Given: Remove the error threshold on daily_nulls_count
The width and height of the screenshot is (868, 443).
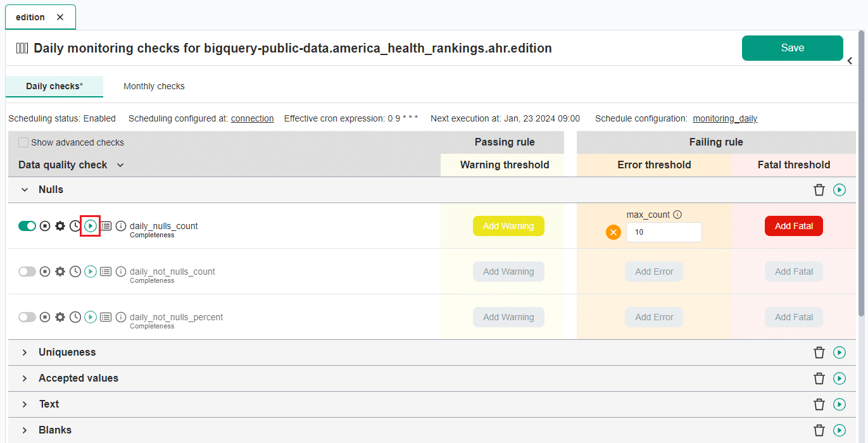Looking at the screenshot, I should (x=613, y=232).
